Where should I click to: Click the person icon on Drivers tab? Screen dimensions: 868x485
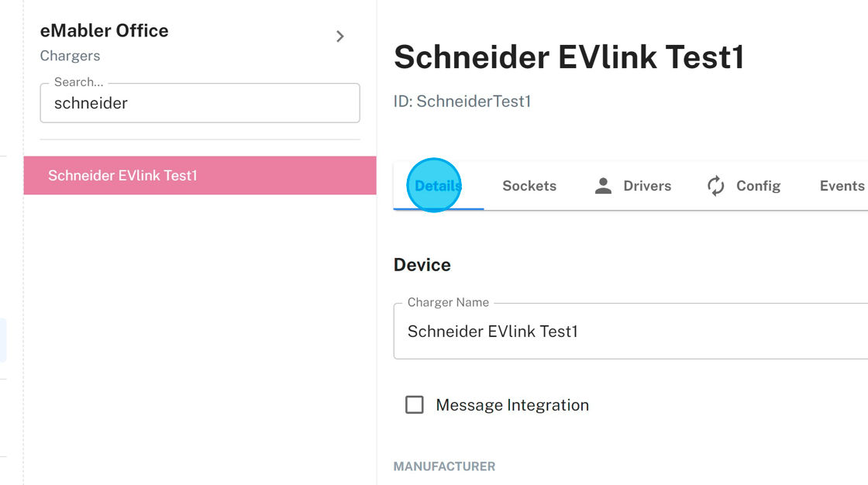click(603, 186)
